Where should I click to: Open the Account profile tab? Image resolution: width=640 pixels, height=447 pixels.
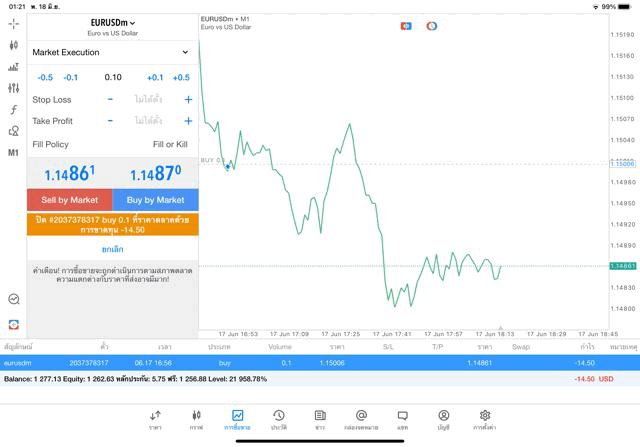(443, 419)
